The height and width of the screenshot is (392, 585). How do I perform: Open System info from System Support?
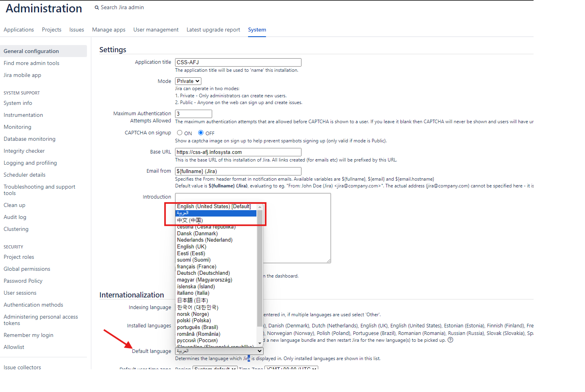18,103
